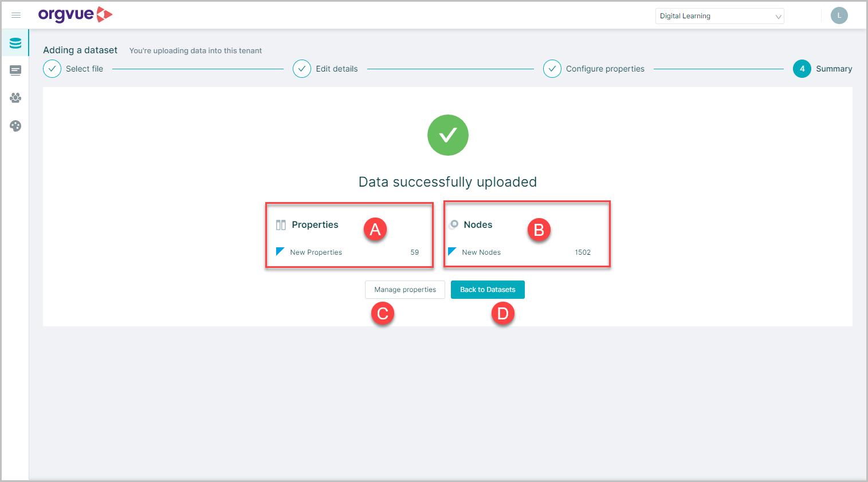Go to the Edit details step

(337, 69)
